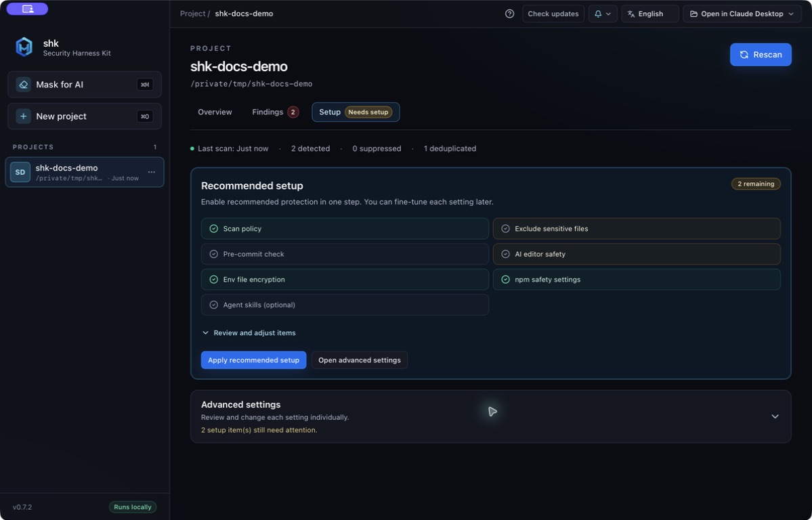Toggle the Env file encryption setup item
The width and height of the screenshot is (812, 520).
click(x=345, y=279)
